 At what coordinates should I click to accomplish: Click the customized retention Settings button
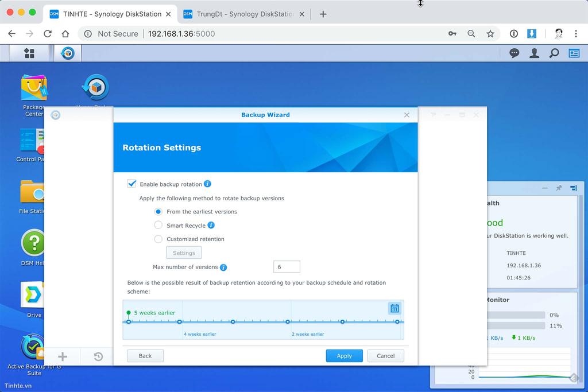coord(184,253)
